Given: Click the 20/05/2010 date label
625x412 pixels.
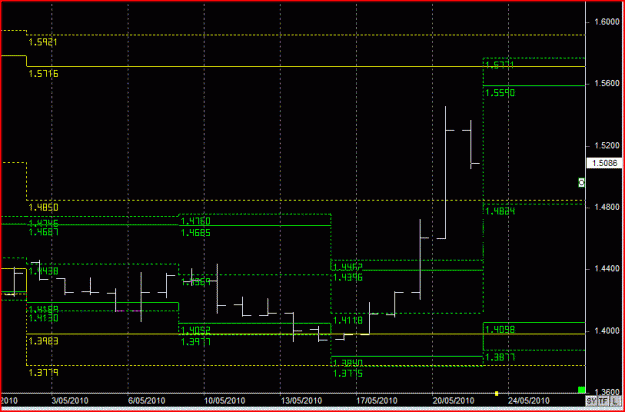Looking at the screenshot, I should pos(453,400).
